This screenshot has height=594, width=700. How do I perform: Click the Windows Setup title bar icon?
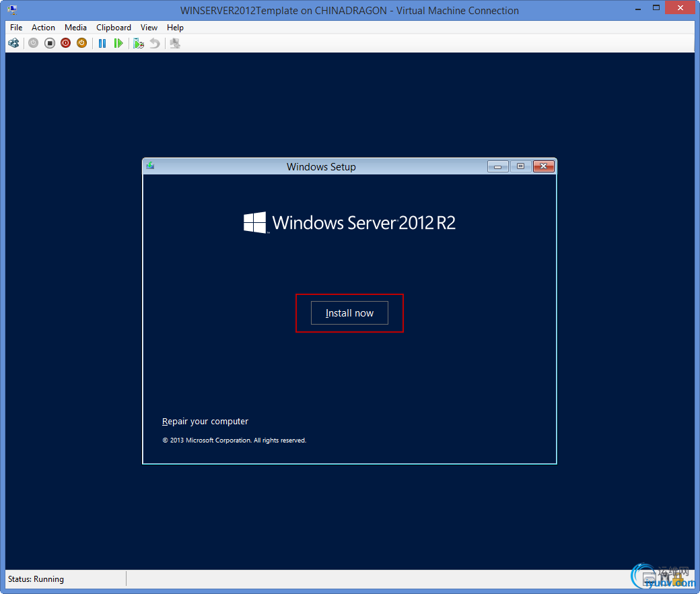tap(151, 166)
